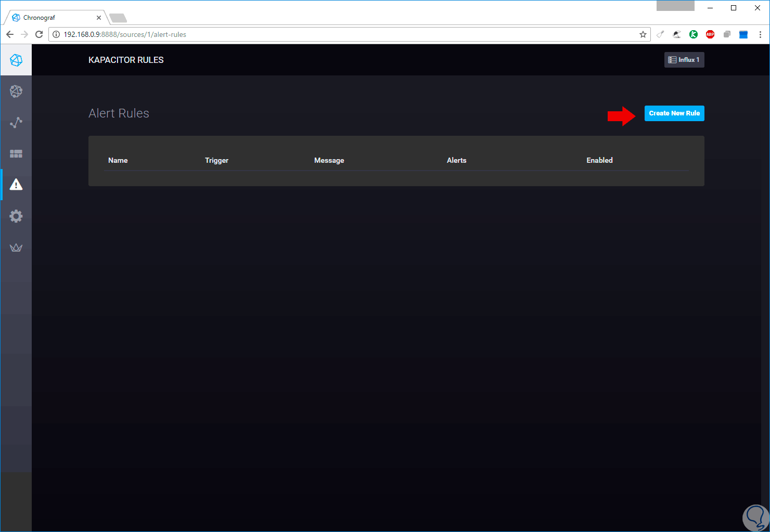
Task: Click the Alerts column header
Action: pyautogui.click(x=456, y=160)
